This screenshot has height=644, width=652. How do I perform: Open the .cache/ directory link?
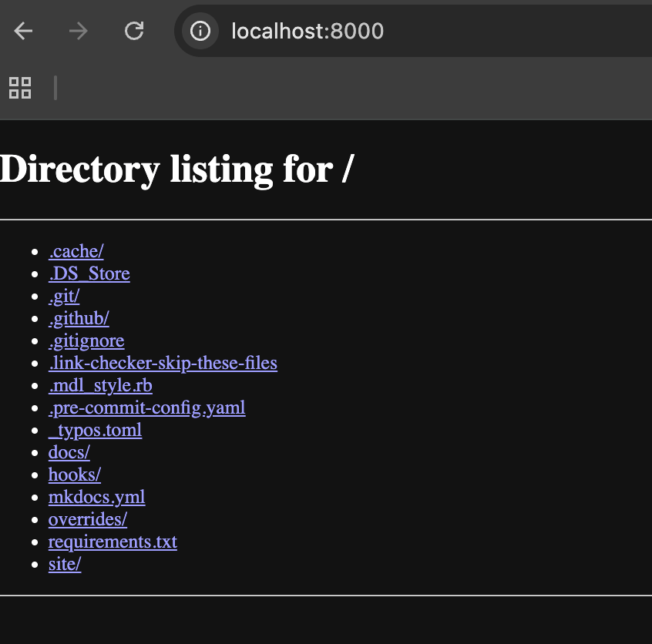click(x=76, y=251)
